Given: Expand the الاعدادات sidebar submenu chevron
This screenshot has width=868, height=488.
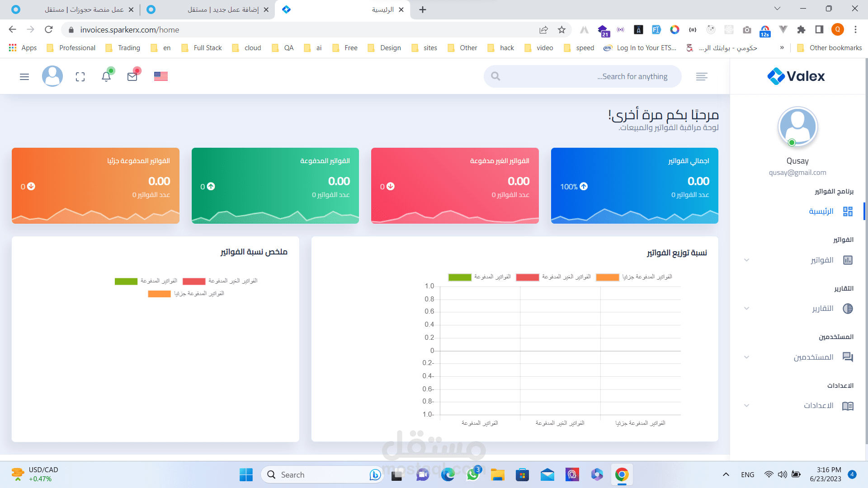Looking at the screenshot, I should [747, 406].
